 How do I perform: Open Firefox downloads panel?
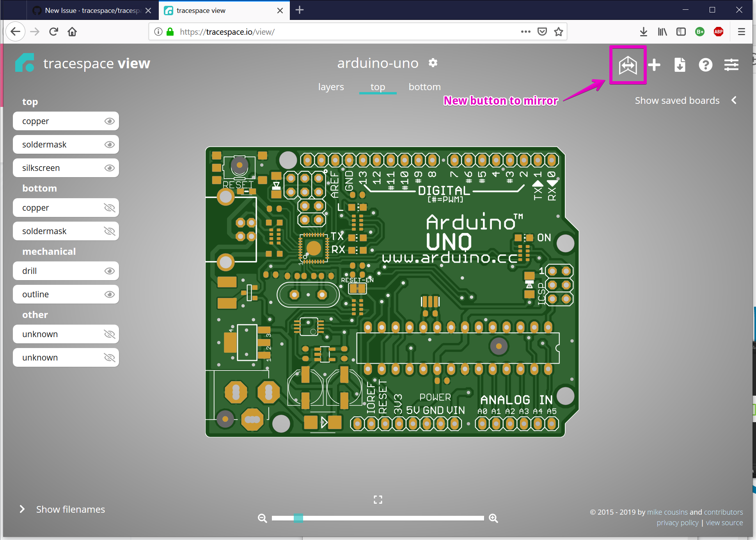pyautogui.click(x=644, y=32)
